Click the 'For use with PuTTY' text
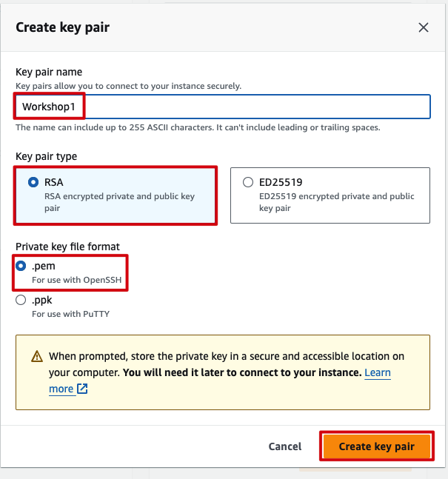The width and height of the screenshot is (448, 479). [70, 314]
